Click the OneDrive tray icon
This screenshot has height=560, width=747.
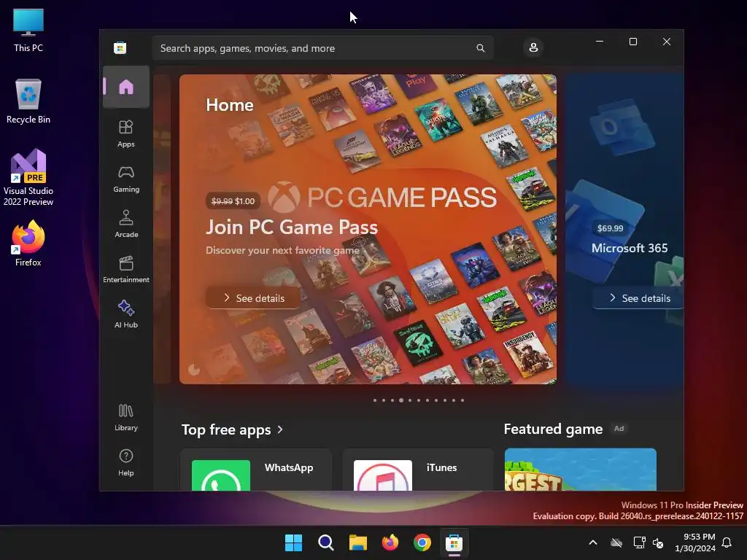616,542
